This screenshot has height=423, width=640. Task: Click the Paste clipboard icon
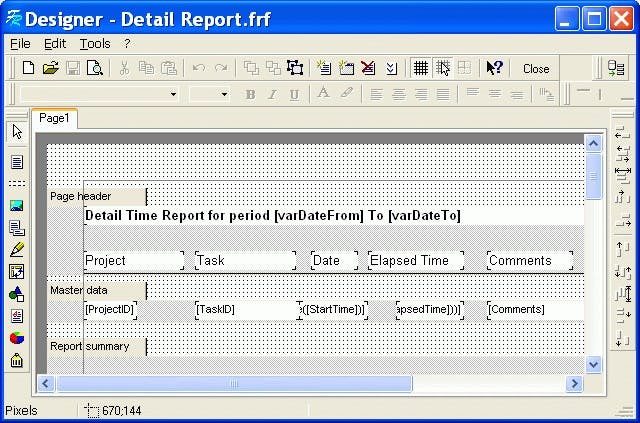(x=169, y=68)
